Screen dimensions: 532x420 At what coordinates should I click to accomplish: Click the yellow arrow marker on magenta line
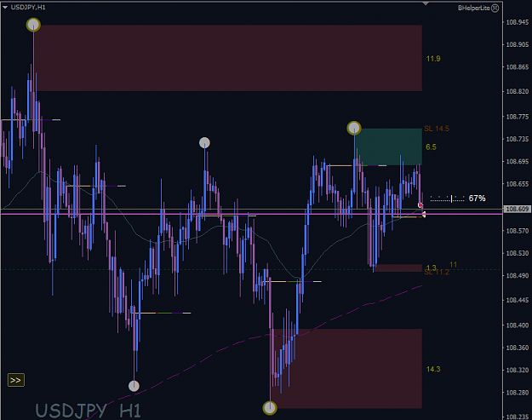(424, 214)
